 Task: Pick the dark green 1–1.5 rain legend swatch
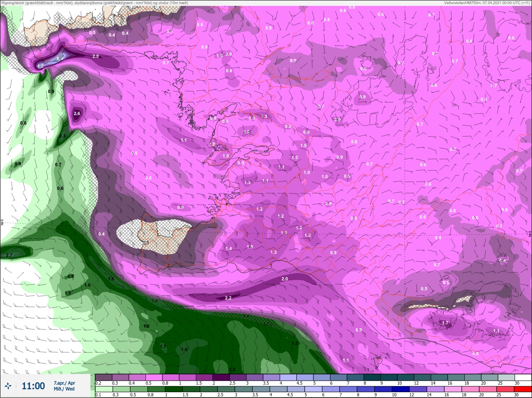tap(174, 389)
